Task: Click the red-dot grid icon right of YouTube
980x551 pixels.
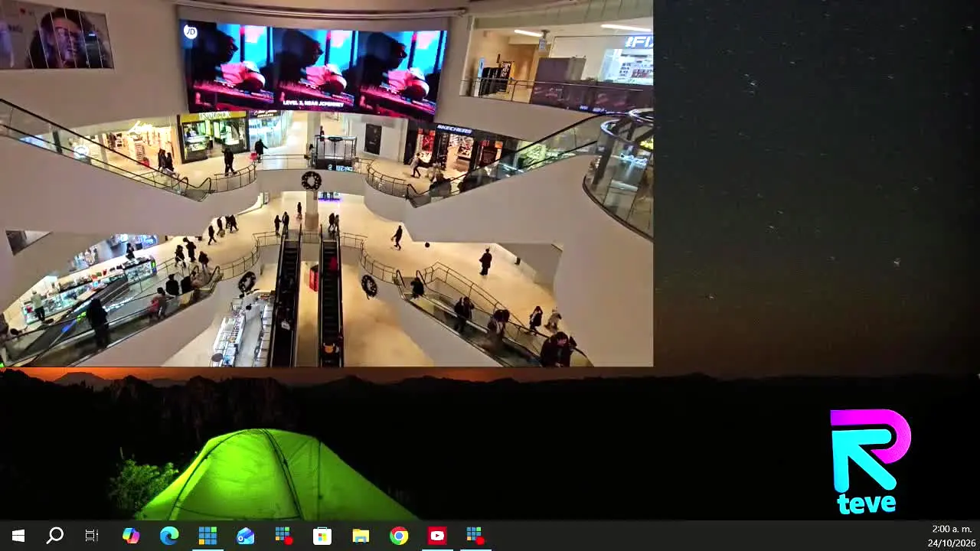Action: pyautogui.click(x=475, y=536)
